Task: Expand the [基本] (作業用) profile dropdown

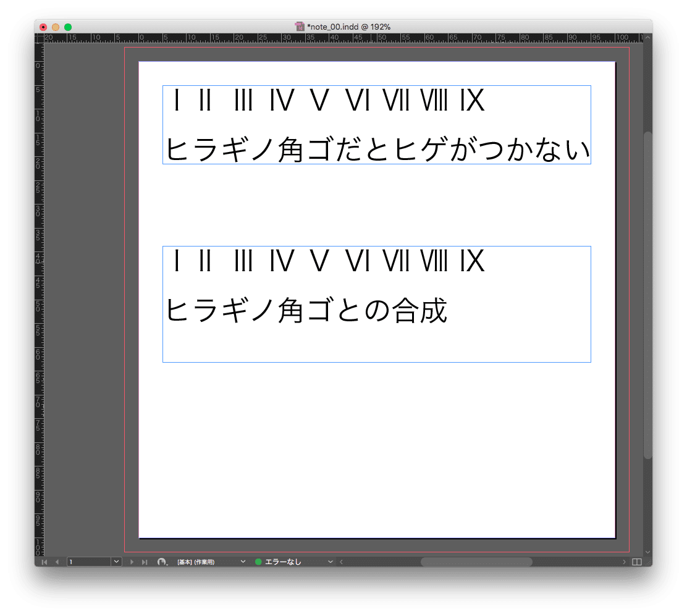Action: point(243,562)
